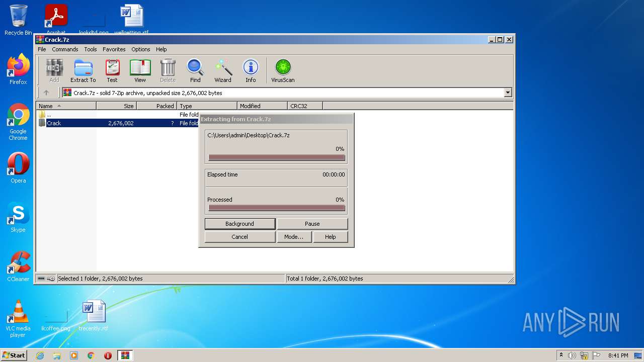
Task: Click 'Total 1 folder, 2,676,002 bytes' status text
Action: coord(325,279)
